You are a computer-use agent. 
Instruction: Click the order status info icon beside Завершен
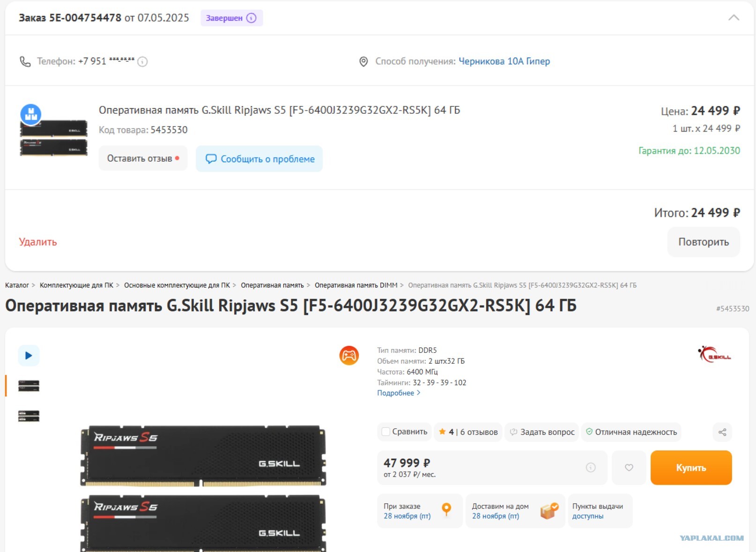[252, 18]
